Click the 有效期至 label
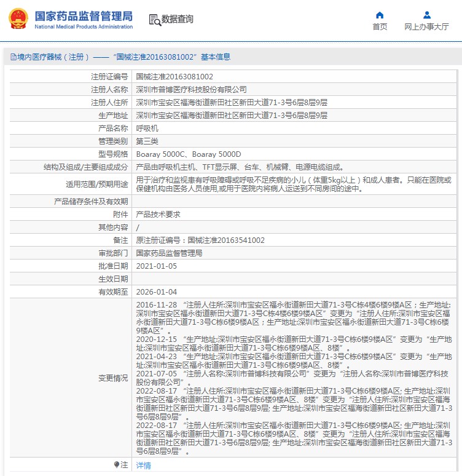Viewport: 462px width, 476px height. (113, 292)
